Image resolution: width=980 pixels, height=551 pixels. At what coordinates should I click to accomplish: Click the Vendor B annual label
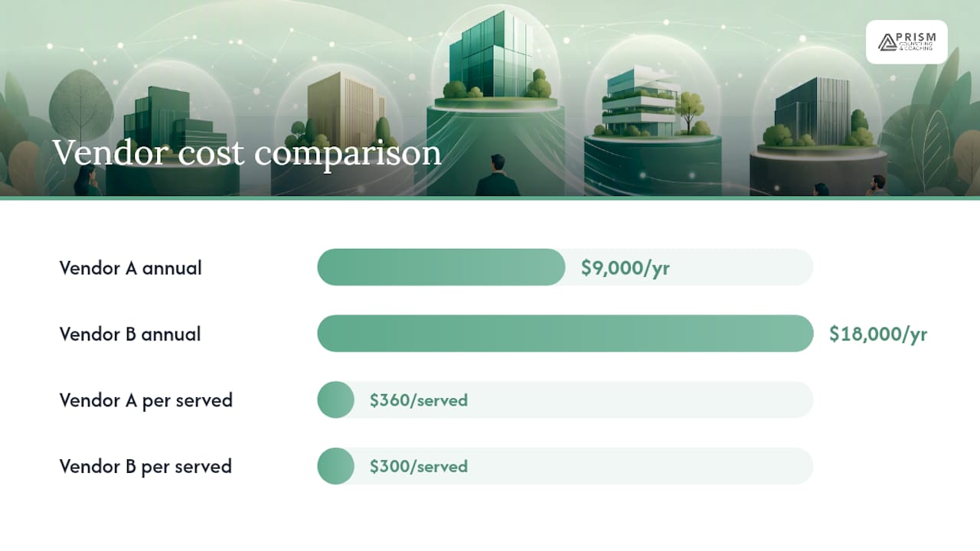tap(130, 334)
